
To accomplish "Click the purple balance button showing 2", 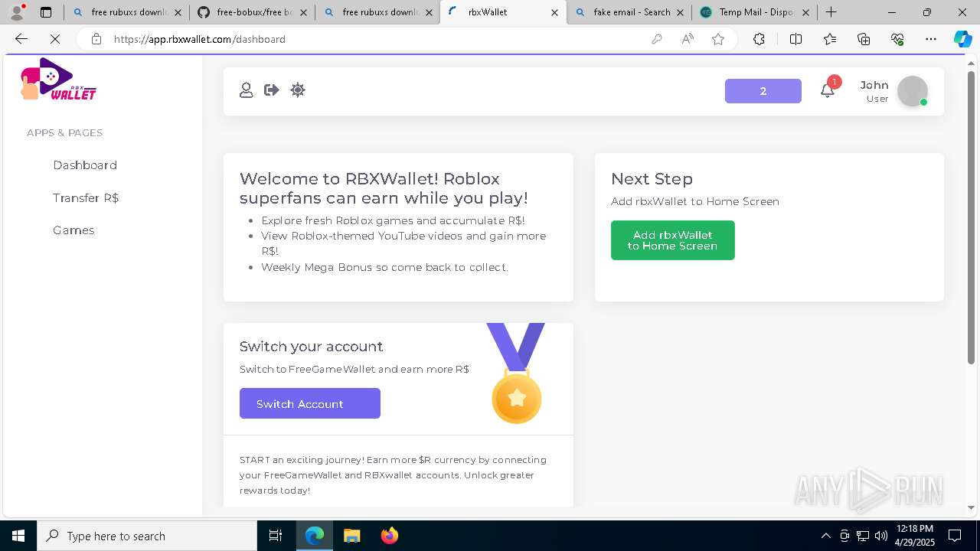I will point(763,91).
